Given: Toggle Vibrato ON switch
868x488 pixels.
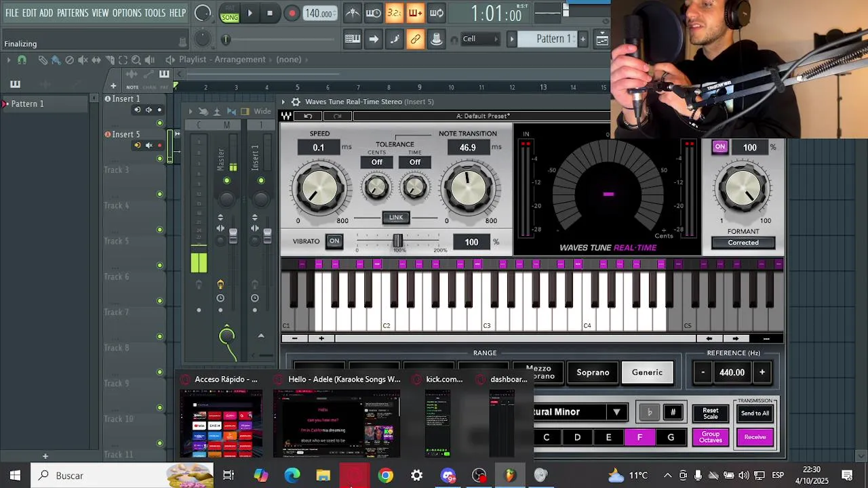Looking at the screenshot, I should coord(334,241).
